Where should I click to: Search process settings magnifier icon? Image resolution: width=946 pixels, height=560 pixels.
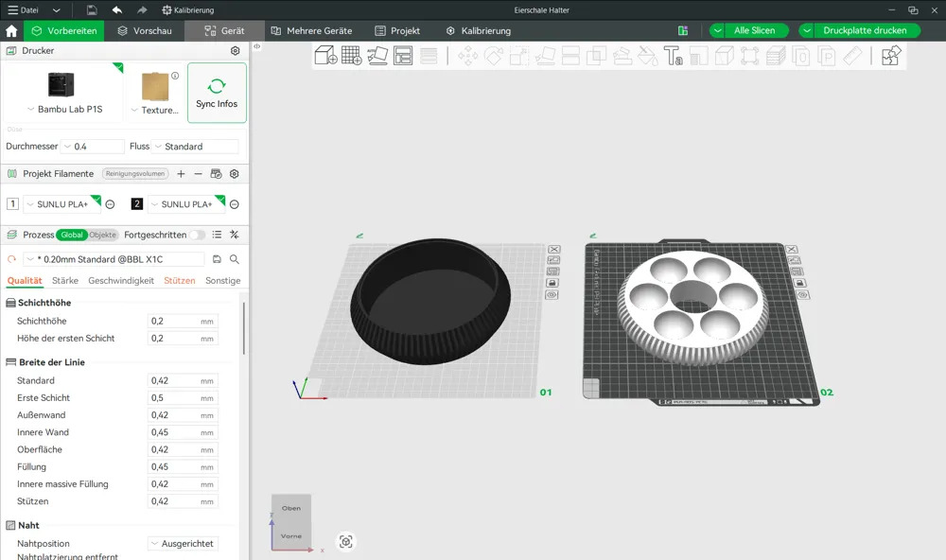click(x=235, y=259)
